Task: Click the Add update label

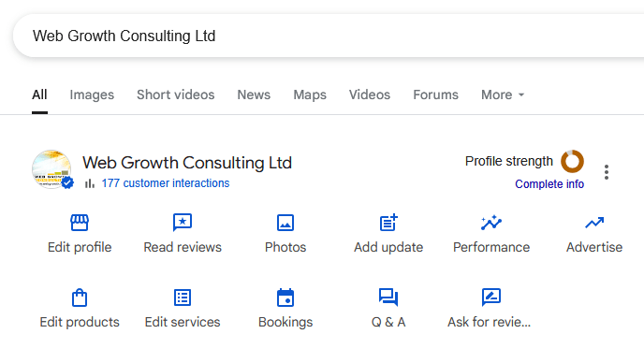Action: (x=388, y=247)
